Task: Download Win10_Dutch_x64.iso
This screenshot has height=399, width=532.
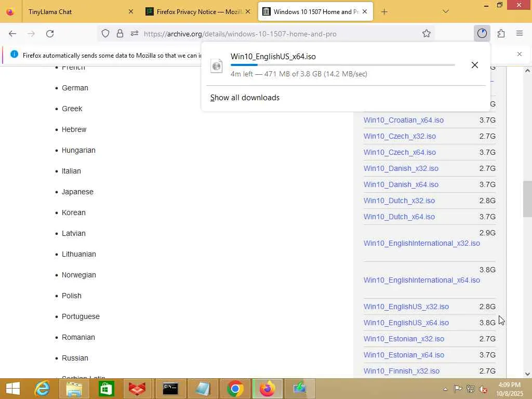Action: click(399, 217)
